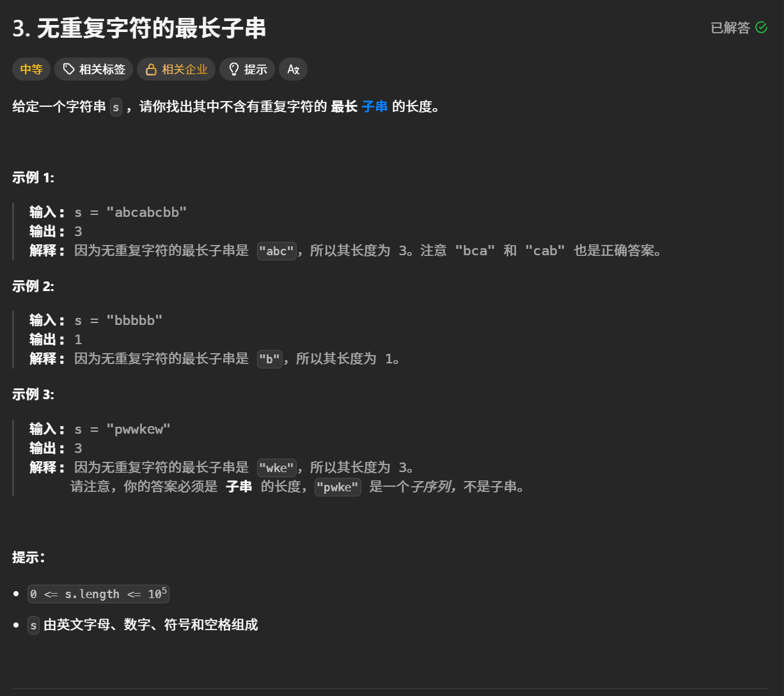Click the constraint 0 <= s.length <= 10^5
Viewport: 784px width, 696px height.
[x=98, y=594]
